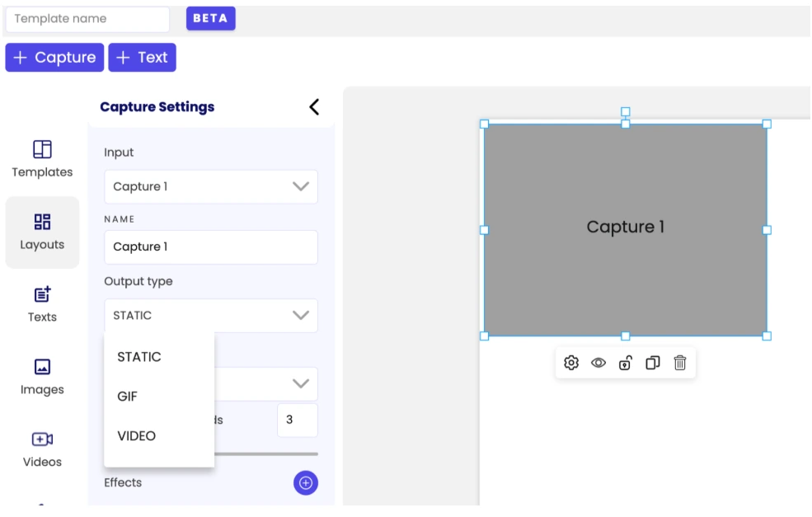Click the Effects label

pyautogui.click(x=123, y=482)
